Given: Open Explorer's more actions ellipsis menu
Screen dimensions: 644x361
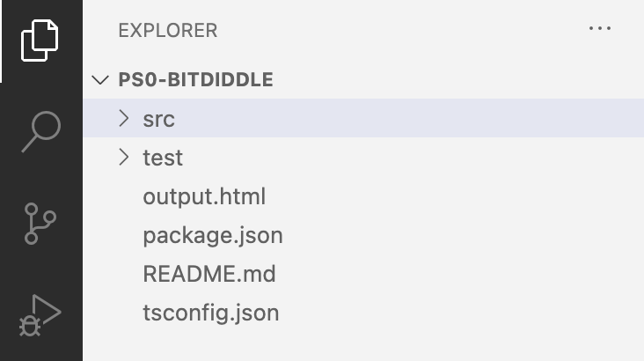Looking at the screenshot, I should tap(599, 29).
